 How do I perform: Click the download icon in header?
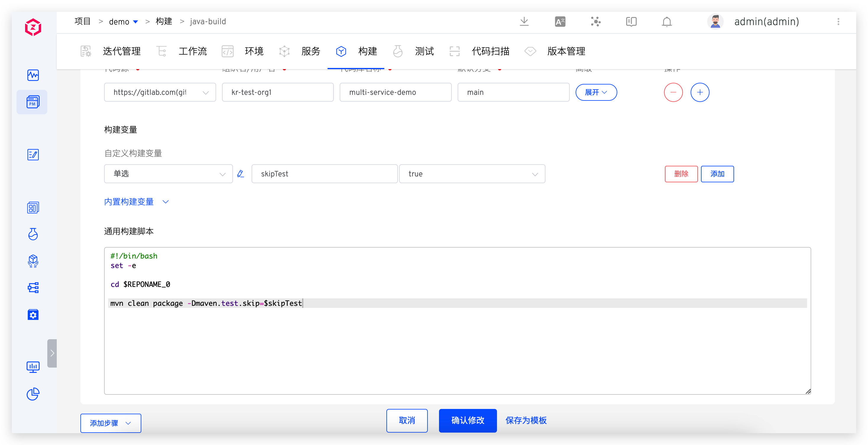(524, 22)
